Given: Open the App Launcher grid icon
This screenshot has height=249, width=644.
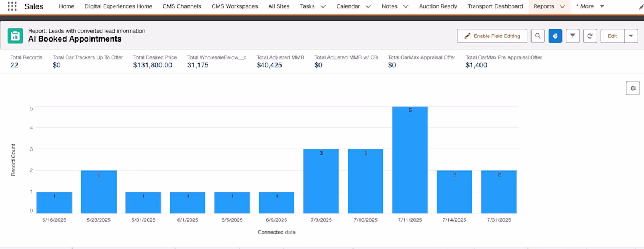Looking at the screenshot, I should pos(12,6).
